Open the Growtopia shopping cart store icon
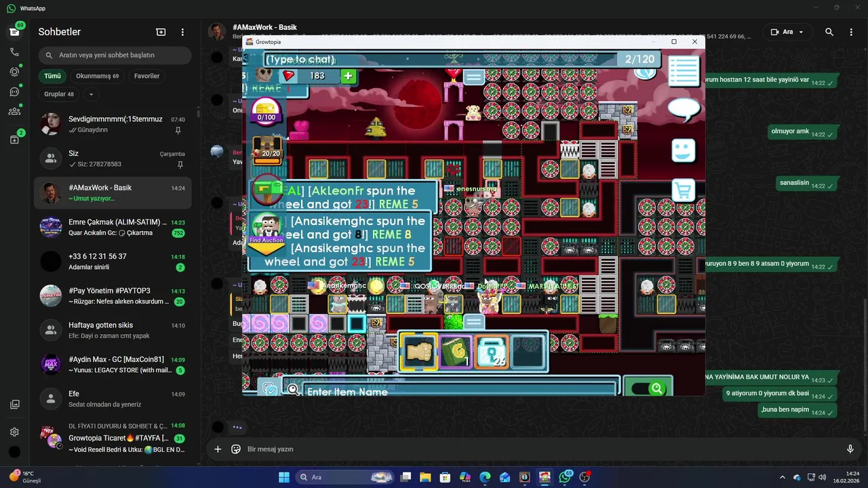The height and width of the screenshot is (488, 868). 683,190
